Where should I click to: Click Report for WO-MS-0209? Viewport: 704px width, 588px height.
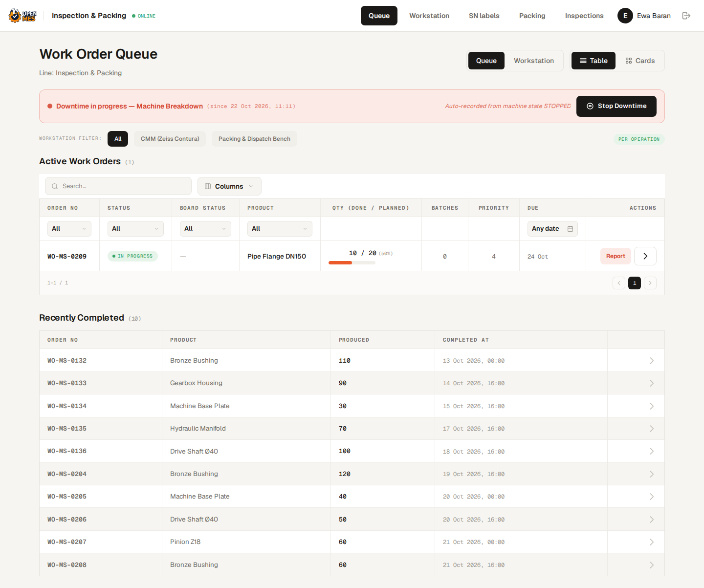616,256
